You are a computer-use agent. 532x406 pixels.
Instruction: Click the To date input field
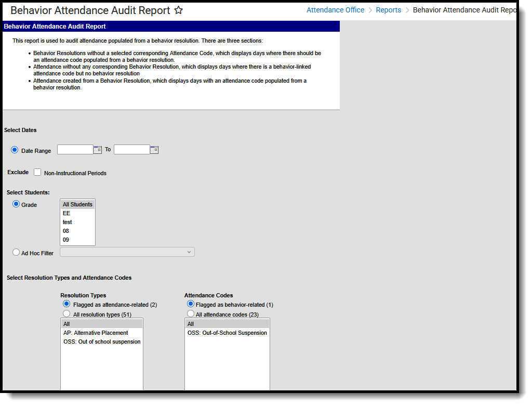coord(132,149)
